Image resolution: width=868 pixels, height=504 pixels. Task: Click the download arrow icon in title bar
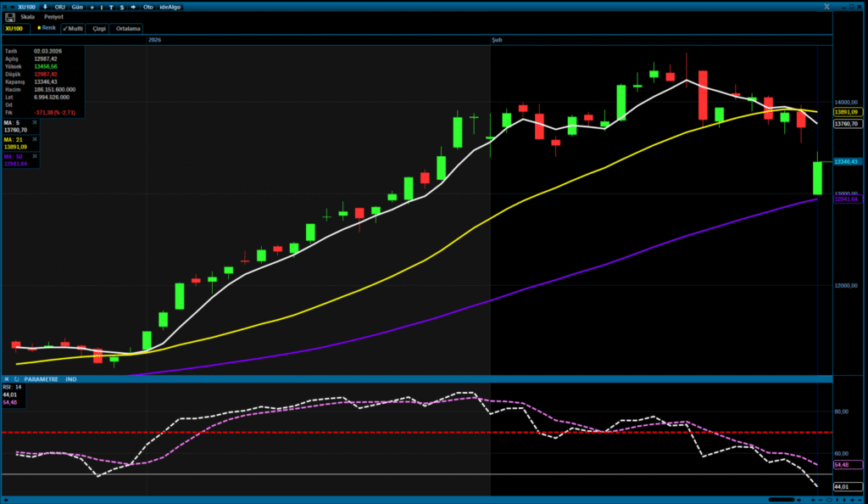click(44, 6)
